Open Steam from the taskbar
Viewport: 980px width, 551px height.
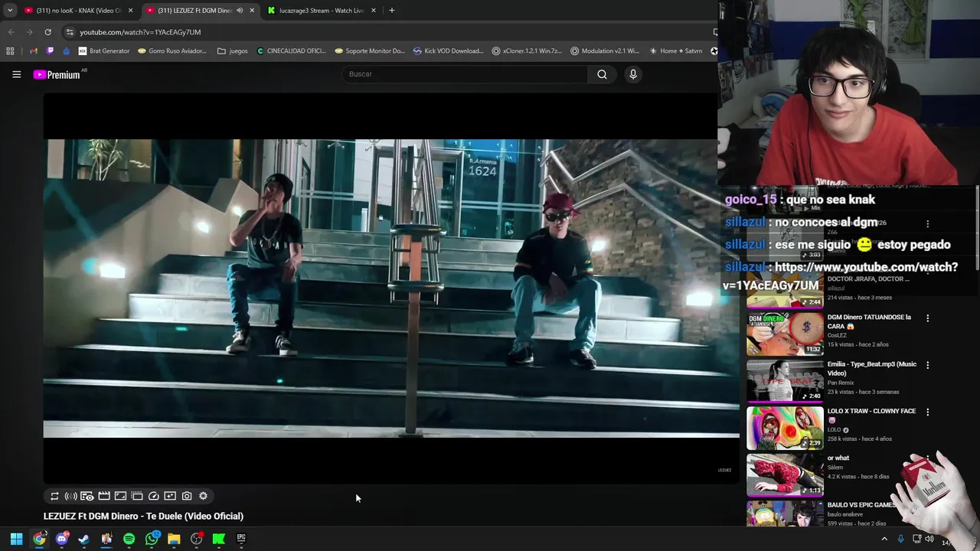pyautogui.click(x=84, y=539)
